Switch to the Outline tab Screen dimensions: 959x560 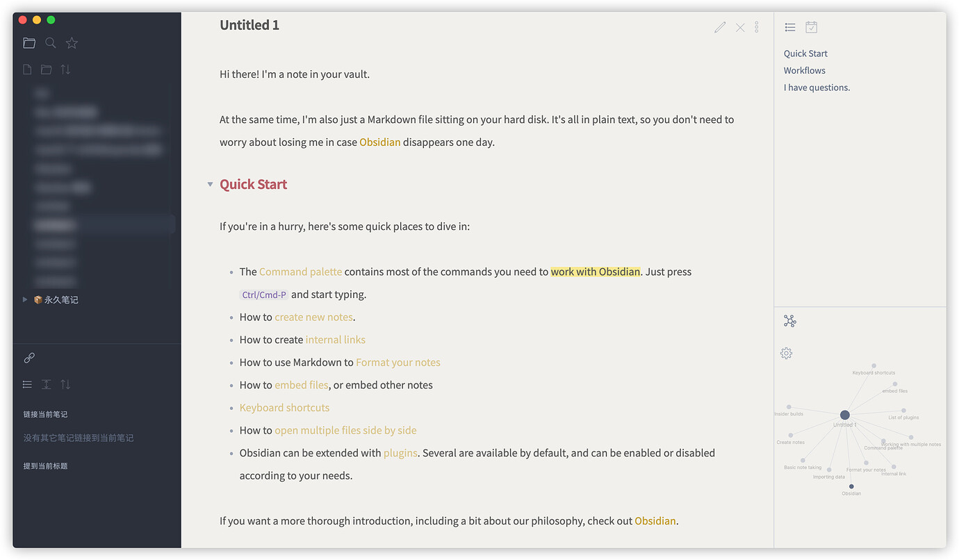tap(789, 27)
